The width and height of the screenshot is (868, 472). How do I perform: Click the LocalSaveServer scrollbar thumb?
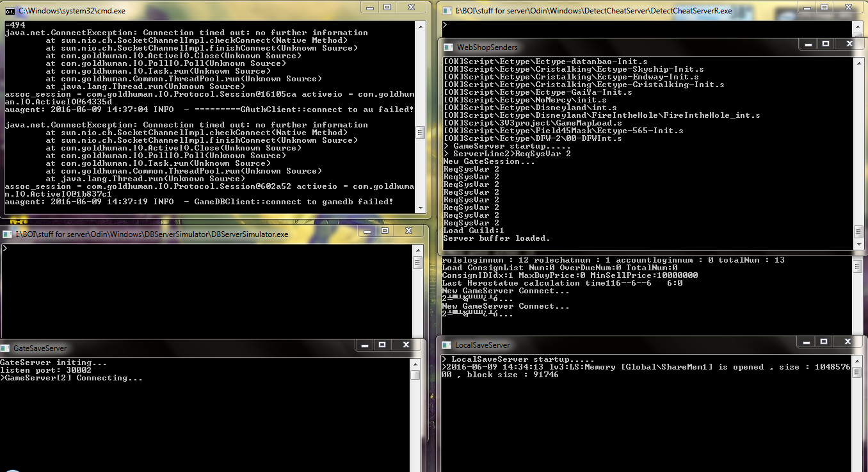pyautogui.click(x=856, y=373)
